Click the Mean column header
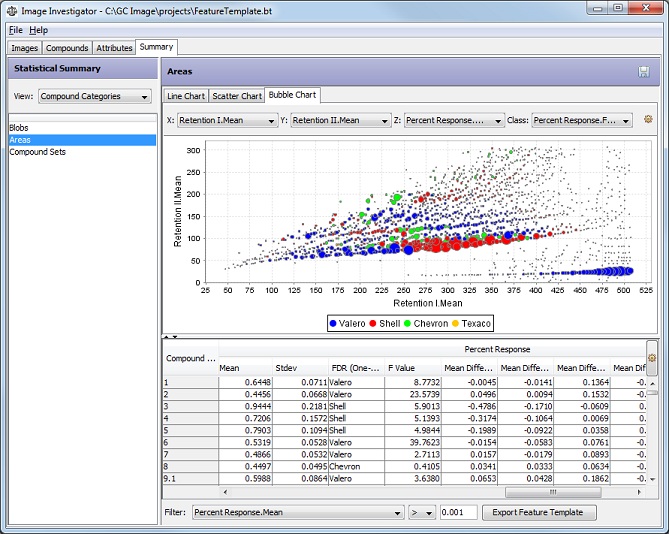This screenshot has width=669, height=534. [245, 368]
